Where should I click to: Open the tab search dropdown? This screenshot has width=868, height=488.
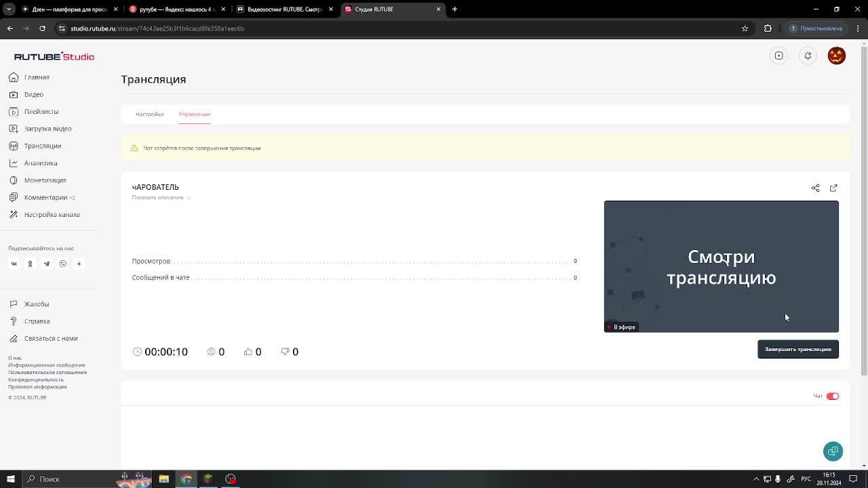(9, 9)
